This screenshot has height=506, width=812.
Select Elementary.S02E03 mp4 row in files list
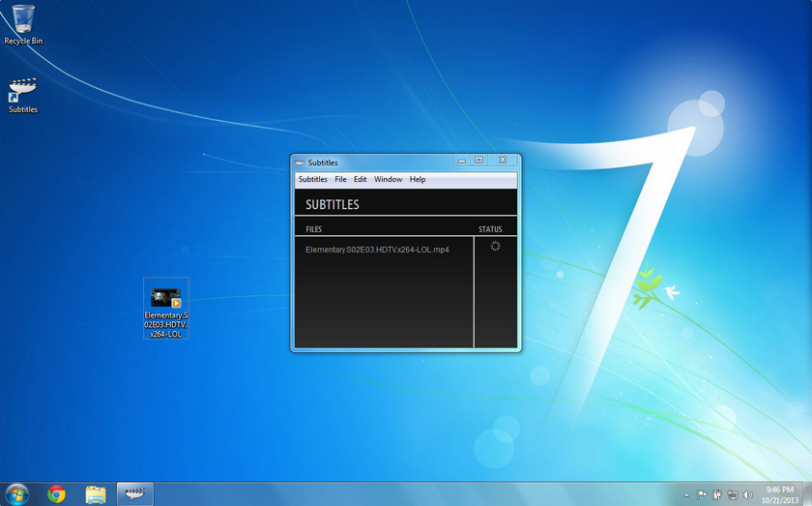click(x=377, y=250)
